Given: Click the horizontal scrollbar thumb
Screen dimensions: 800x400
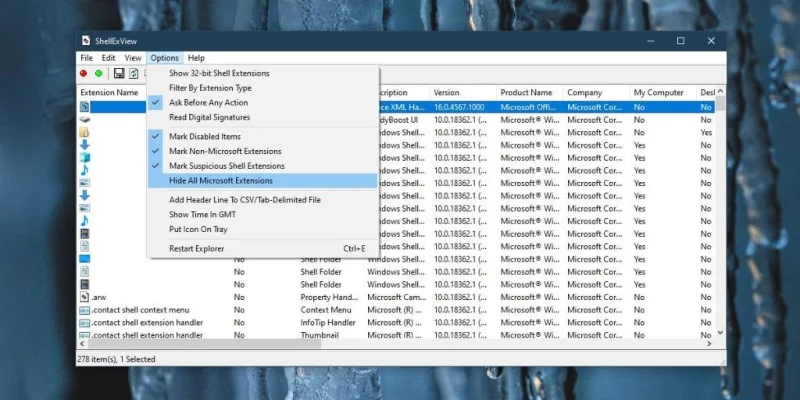Looking at the screenshot, I should pyautogui.click(x=203, y=344).
